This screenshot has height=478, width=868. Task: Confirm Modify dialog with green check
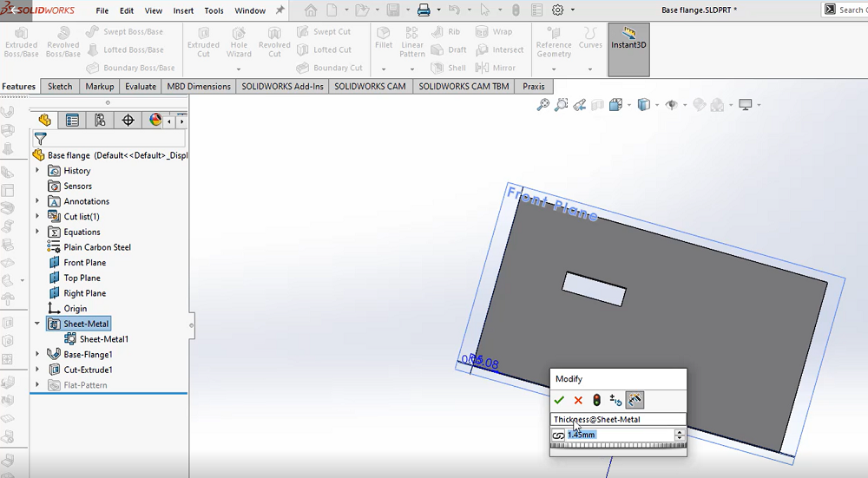coord(559,400)
